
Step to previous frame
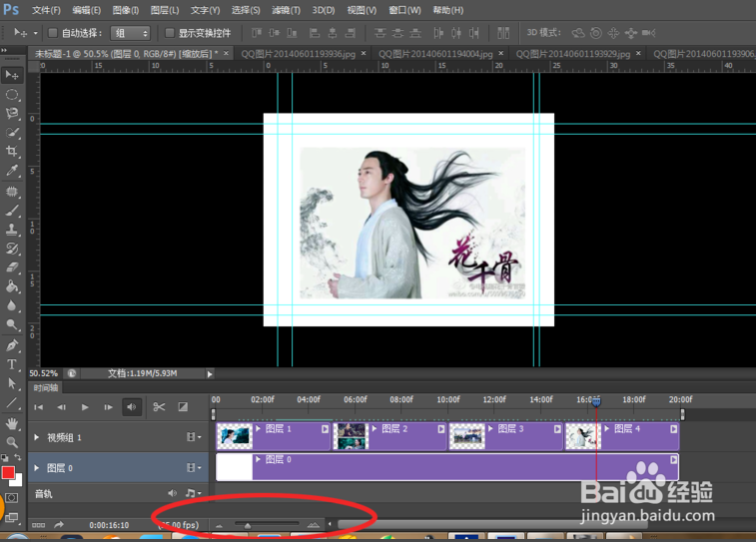[62, 407]
